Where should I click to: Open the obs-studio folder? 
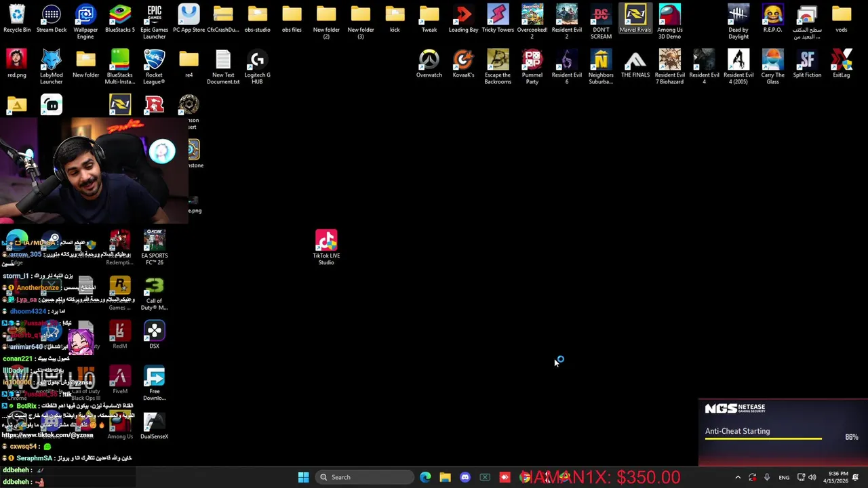pos(257,19)
